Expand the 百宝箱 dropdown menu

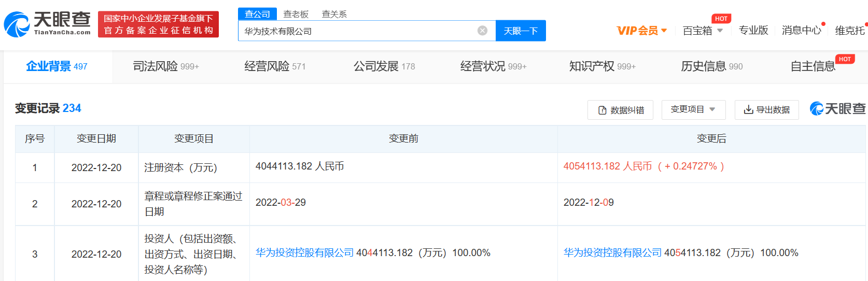[703, 31]
